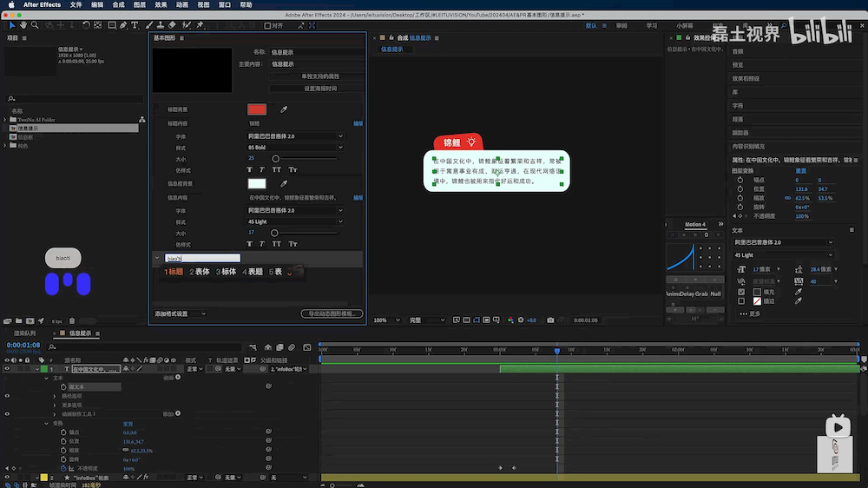Viewport: 868px width, 488px height.
Task: Click the new folder icon in Project panel
Action: 19,320
